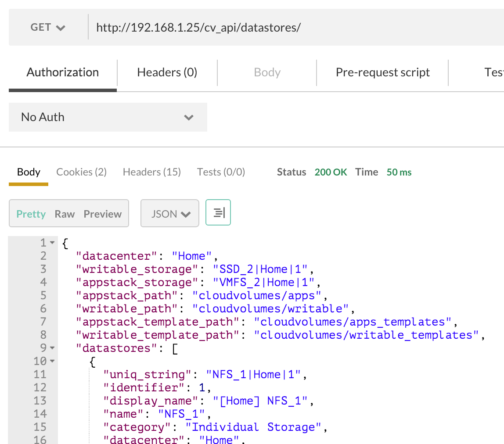Collapse the datastores array at line 9
This screenshot has width=504, height=444.
click(52, 348)
